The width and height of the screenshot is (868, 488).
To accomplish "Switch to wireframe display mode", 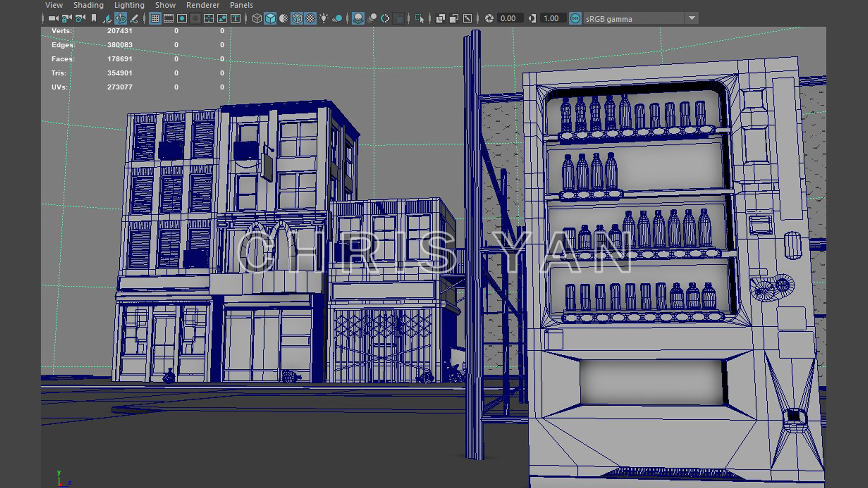I will (x=257, y=19).
